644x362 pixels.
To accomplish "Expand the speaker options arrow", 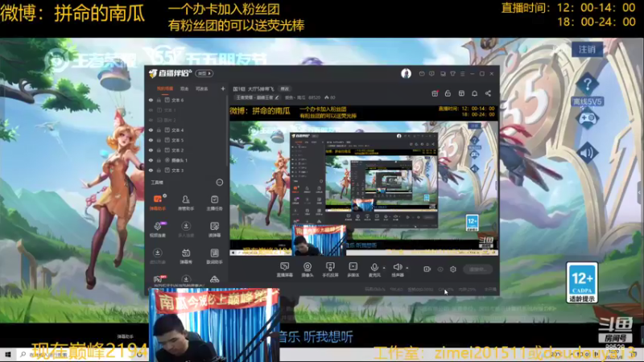I will tap(407, 268).
